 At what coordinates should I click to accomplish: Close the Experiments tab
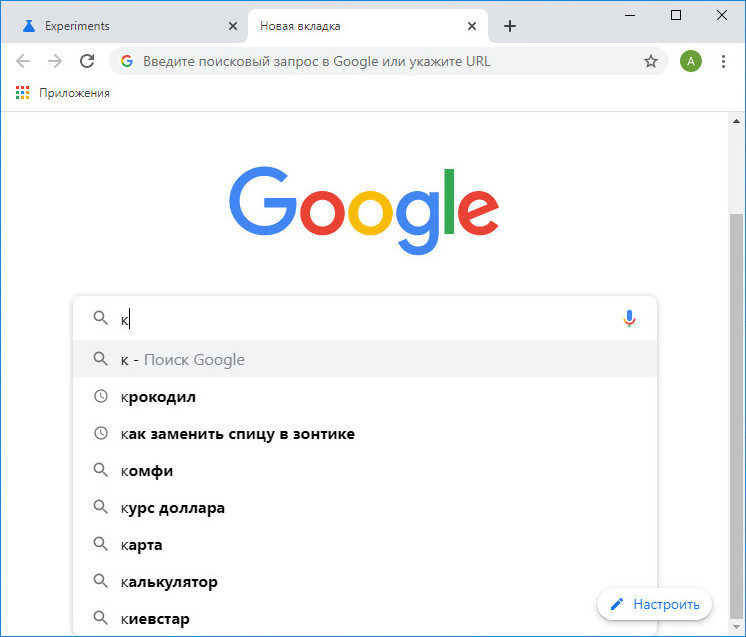pyautogui.click(x=233, y=26)
